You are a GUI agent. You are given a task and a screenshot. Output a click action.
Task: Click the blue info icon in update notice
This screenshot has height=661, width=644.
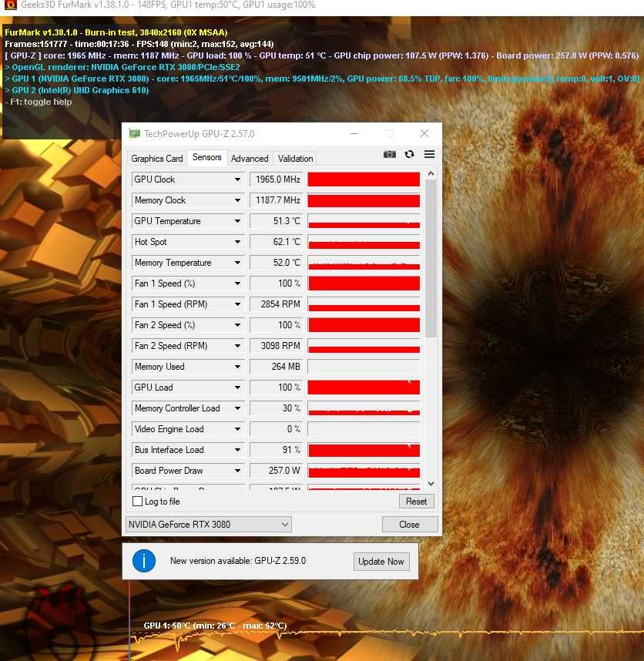[x=144, y=561]
